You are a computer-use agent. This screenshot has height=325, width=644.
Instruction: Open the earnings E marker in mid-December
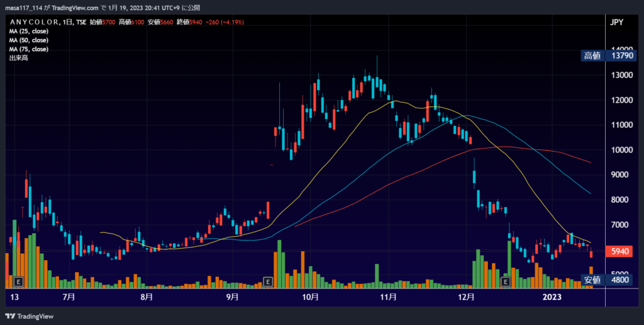pyautogui.click(x=506, y=282)
